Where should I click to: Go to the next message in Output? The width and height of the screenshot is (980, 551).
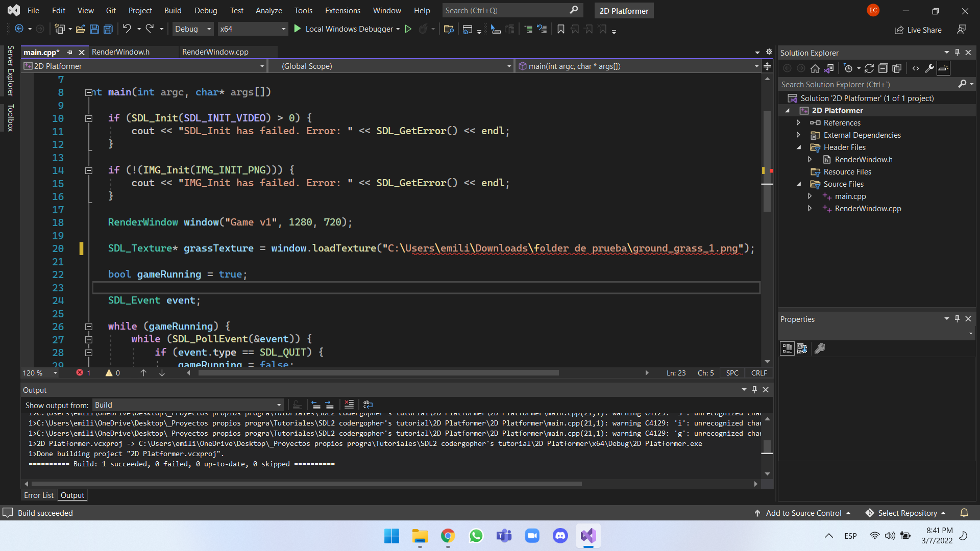(329, 405)
